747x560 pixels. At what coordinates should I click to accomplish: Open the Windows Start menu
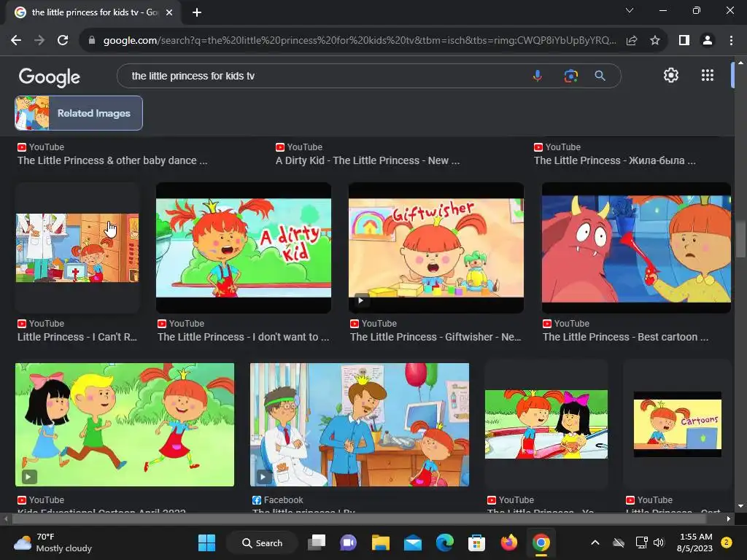pyautogui.click(x=206, y=542)
